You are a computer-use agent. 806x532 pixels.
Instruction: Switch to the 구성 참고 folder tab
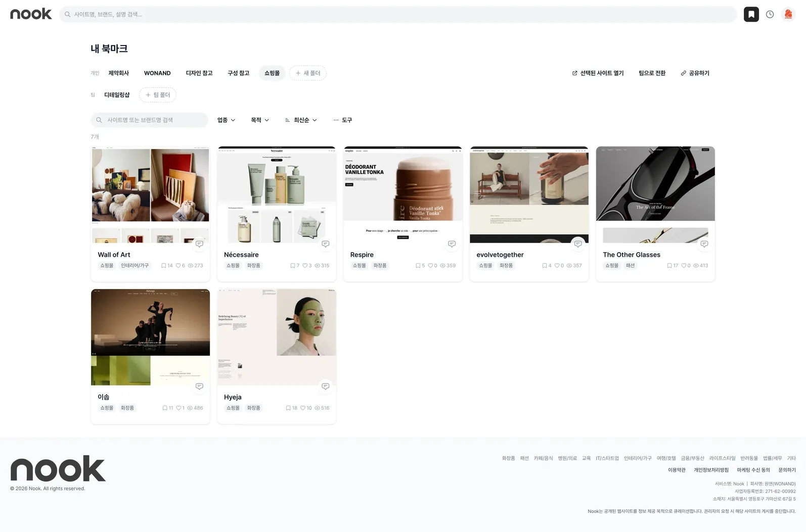coord(239,73)
